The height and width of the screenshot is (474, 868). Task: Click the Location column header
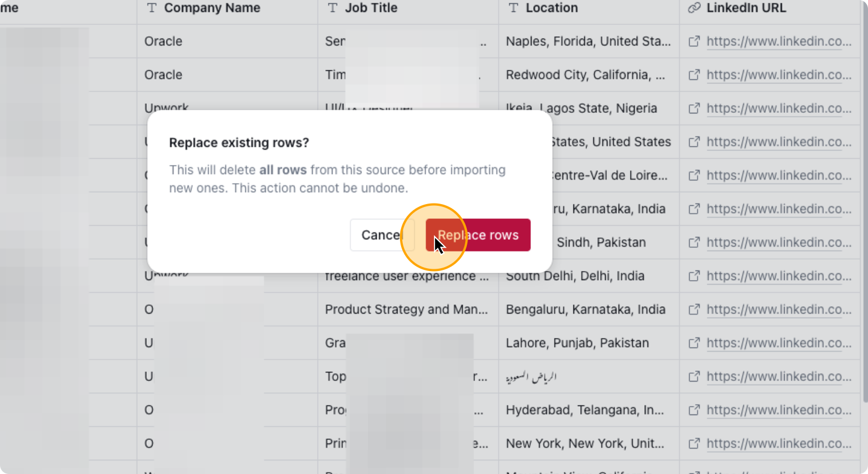pos(551,8)
